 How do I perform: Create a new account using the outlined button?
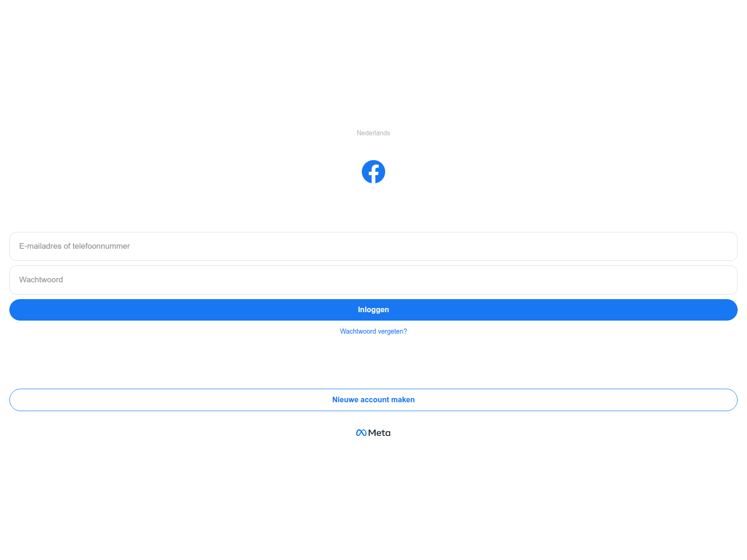point(373,400)
